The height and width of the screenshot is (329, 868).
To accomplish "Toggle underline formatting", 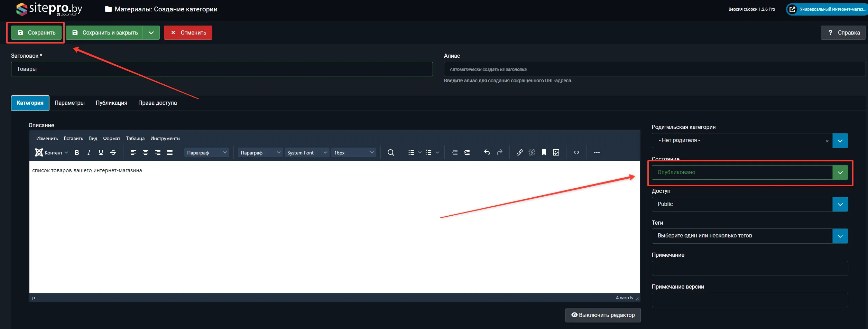I will tap(101, 153).
